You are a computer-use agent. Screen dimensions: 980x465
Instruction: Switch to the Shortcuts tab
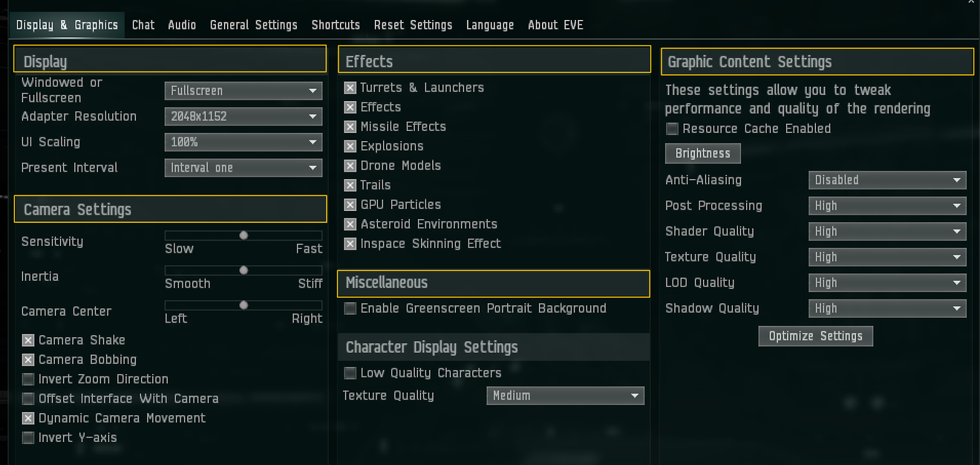[x=336, y=25]
